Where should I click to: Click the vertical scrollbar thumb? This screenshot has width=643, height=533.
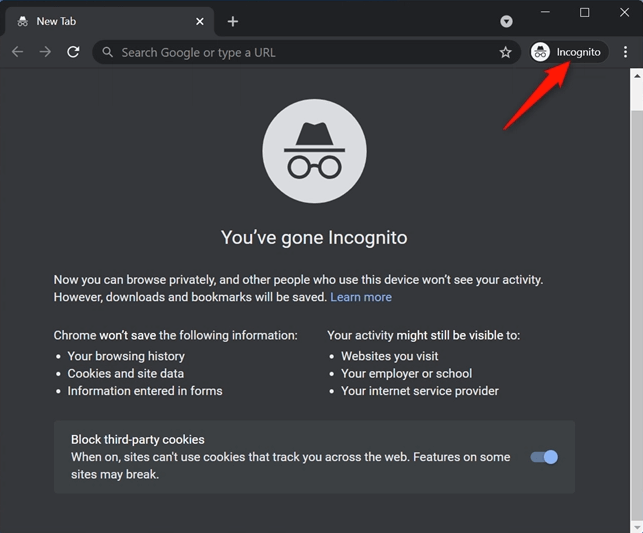point(636,314)
